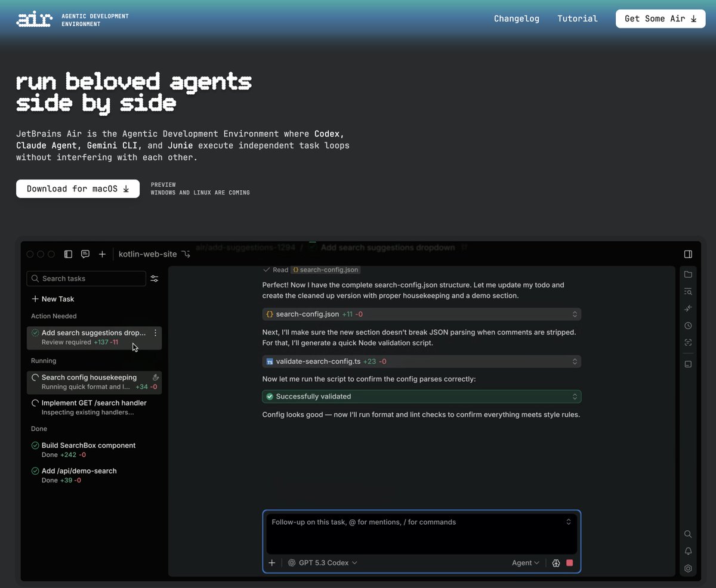Click the merge arrows icon in right toolbar
The width and height of the screenshot is (716, 588).
688,308
